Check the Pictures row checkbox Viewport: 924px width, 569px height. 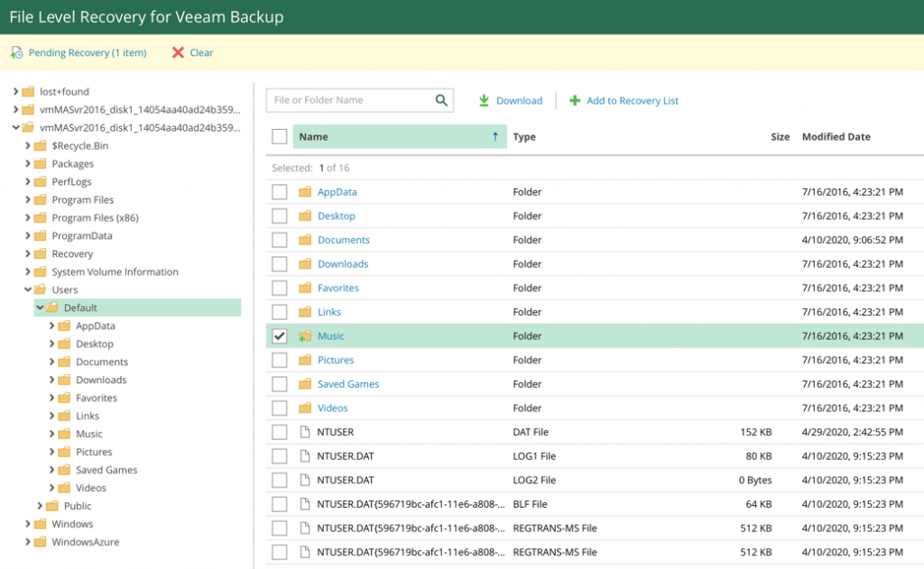point(280,360)
